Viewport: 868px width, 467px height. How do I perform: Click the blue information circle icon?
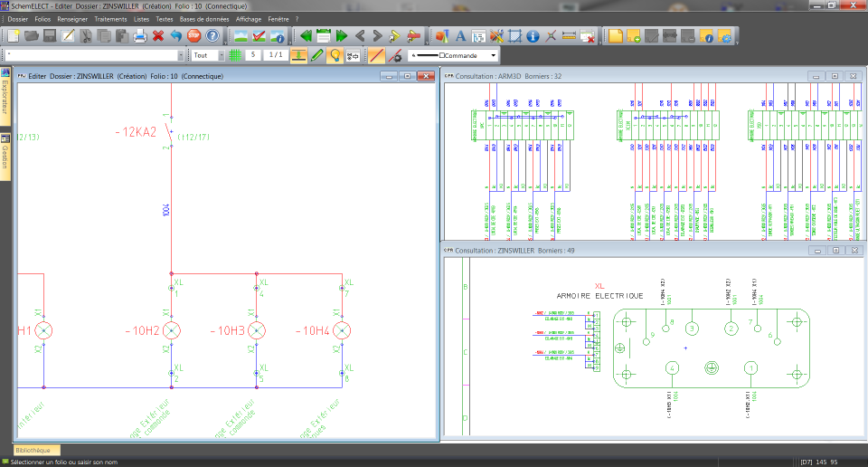(x=533, y=36)
